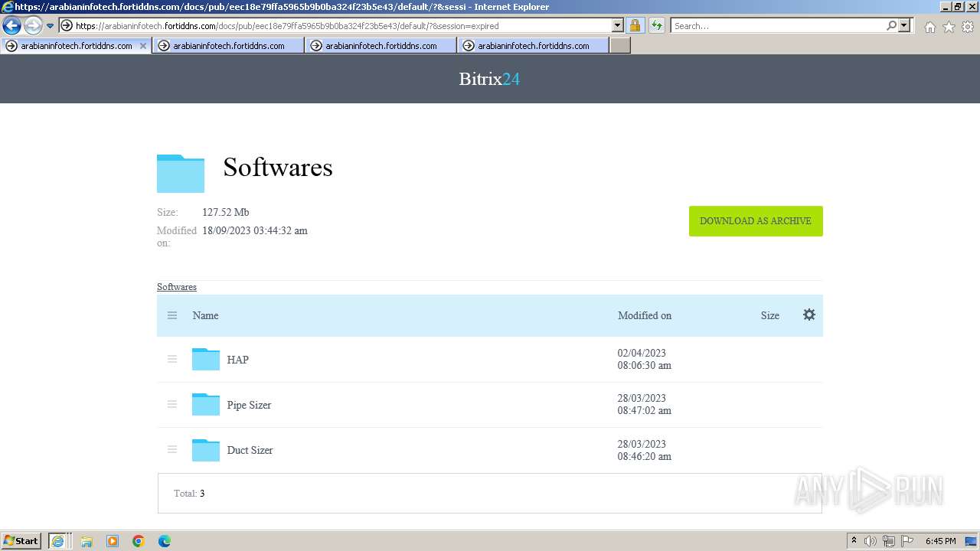Image resolution: width=980 pixels, height=551 pixels.
Task: Click the HAP row menu handle
Action: tap(172, 359)
